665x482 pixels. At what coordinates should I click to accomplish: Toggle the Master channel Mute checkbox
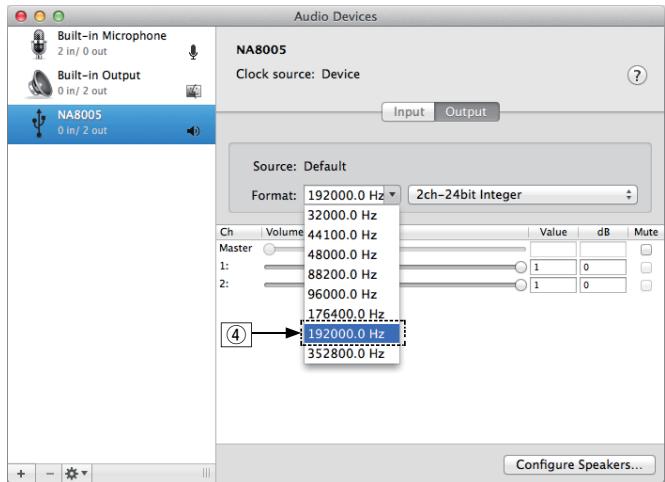(x=646, y=250)
